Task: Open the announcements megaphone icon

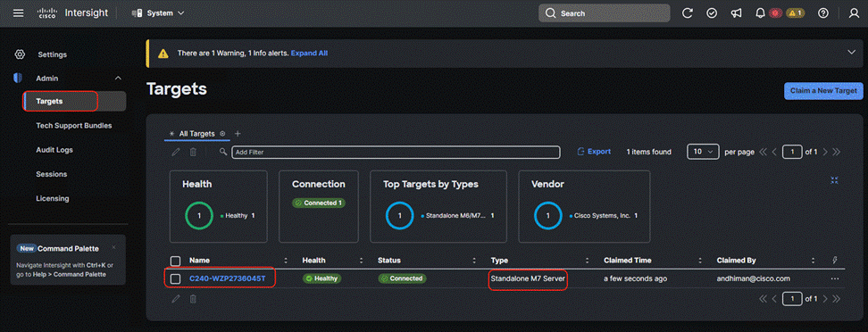Action: [736, 13]
